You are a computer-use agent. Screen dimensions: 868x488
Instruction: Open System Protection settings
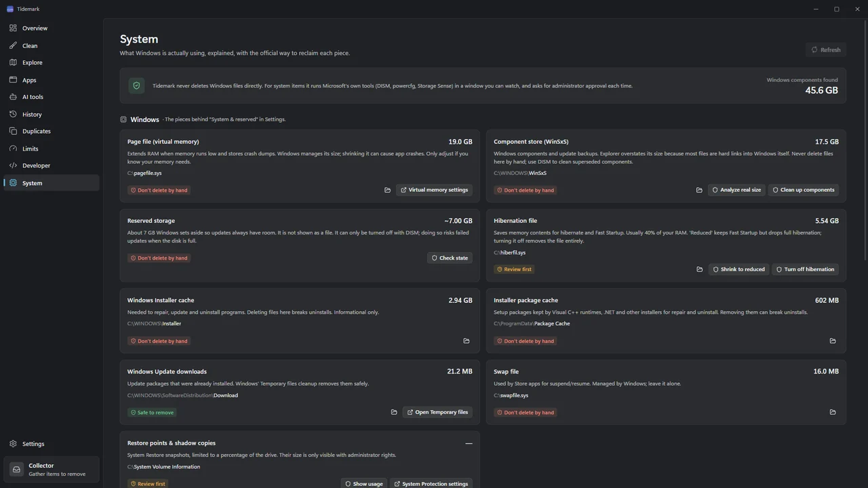[x=431, y=483]
